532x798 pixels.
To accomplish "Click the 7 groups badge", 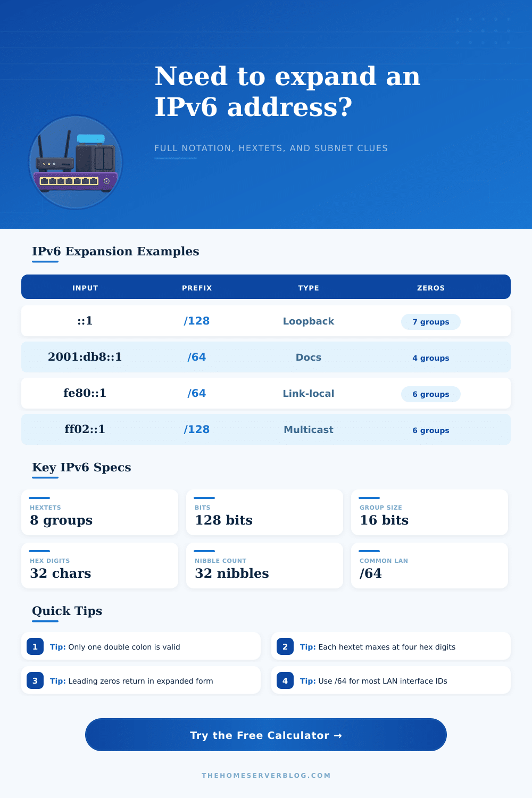I will (431, 322).
